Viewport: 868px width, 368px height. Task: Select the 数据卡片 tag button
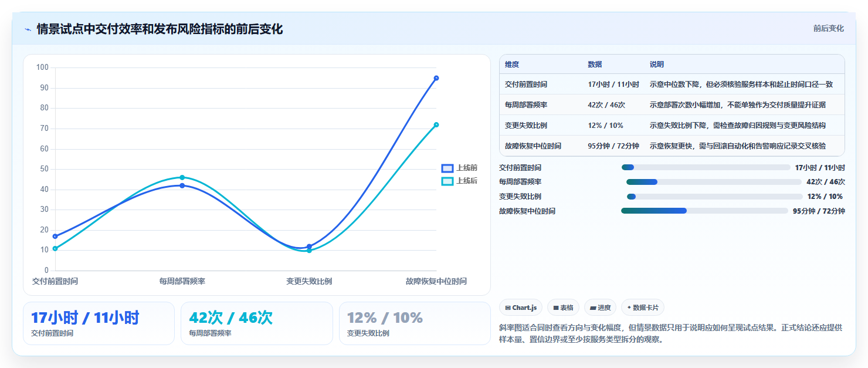[x=643, y=308]
